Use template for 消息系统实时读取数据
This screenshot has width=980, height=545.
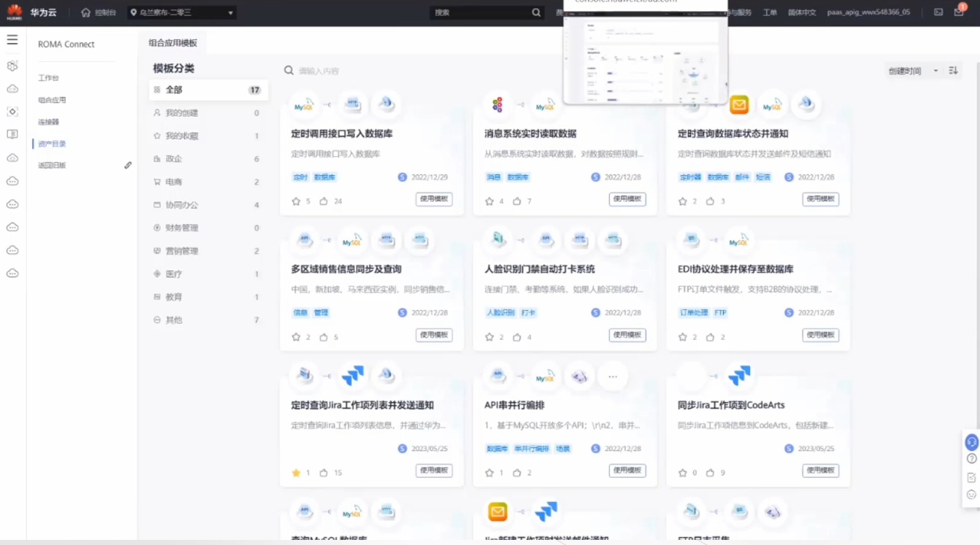point(628,199)
